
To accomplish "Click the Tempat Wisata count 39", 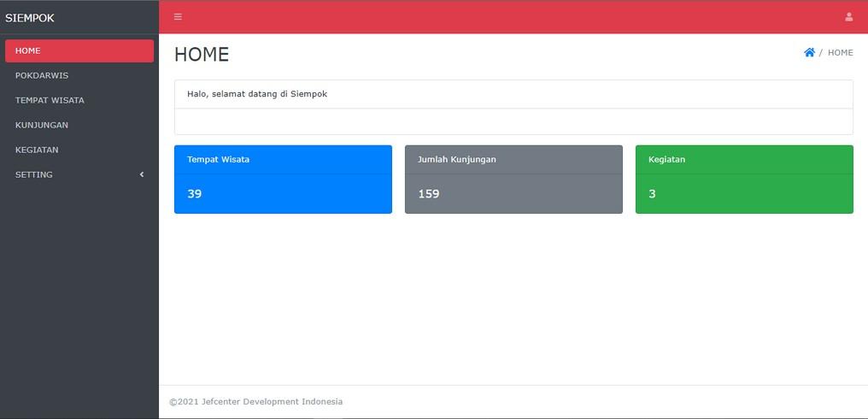I will pyautogui.click(x=194, y=194).
